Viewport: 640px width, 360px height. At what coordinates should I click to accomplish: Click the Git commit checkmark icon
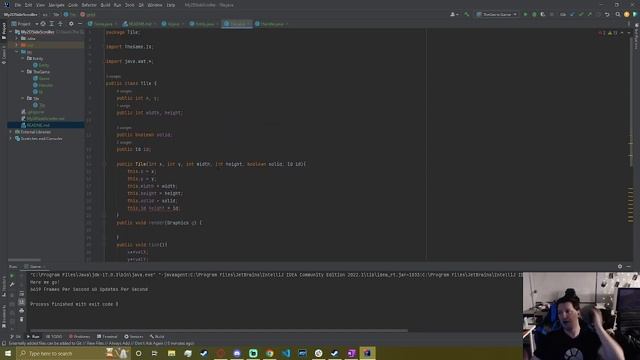click(x=581, y=14)
